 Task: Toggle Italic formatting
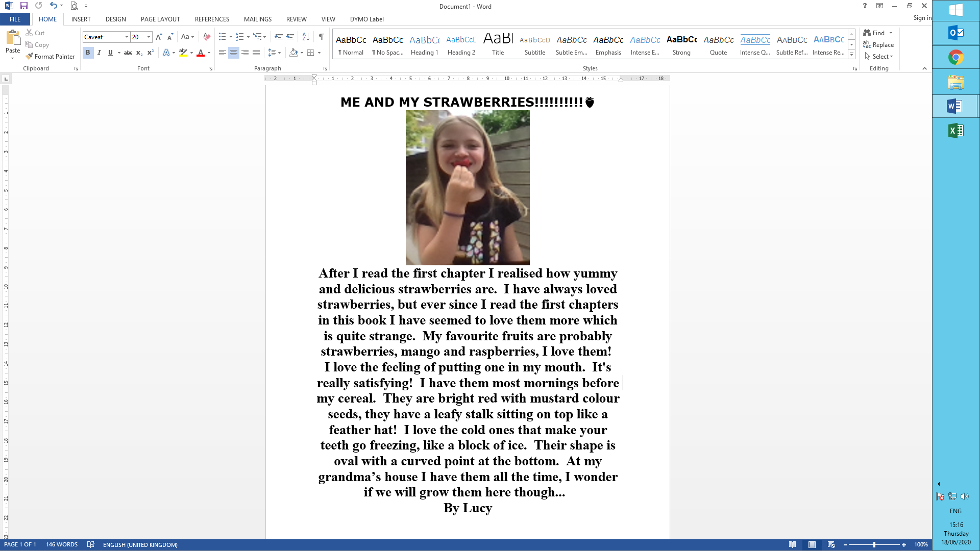(99, 53)
